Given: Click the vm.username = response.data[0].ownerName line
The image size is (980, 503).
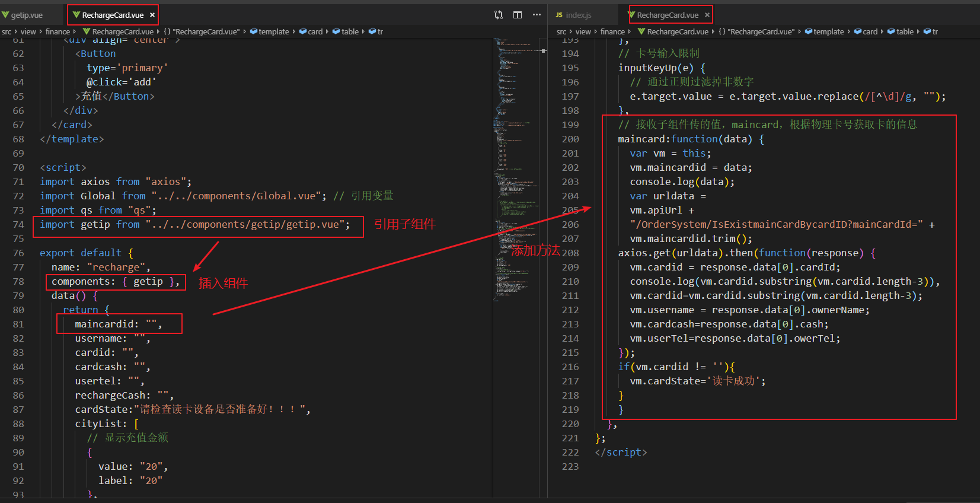Looking at the screenshot, I should [750, 310].
